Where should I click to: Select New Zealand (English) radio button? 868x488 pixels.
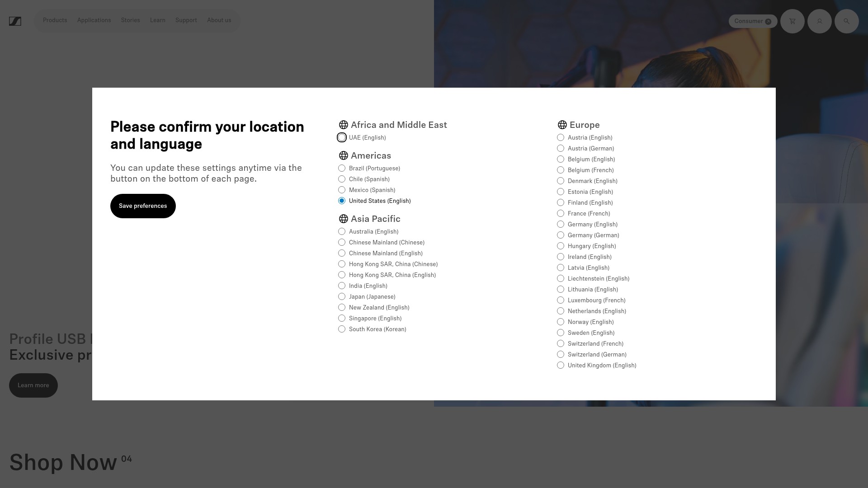342,307
